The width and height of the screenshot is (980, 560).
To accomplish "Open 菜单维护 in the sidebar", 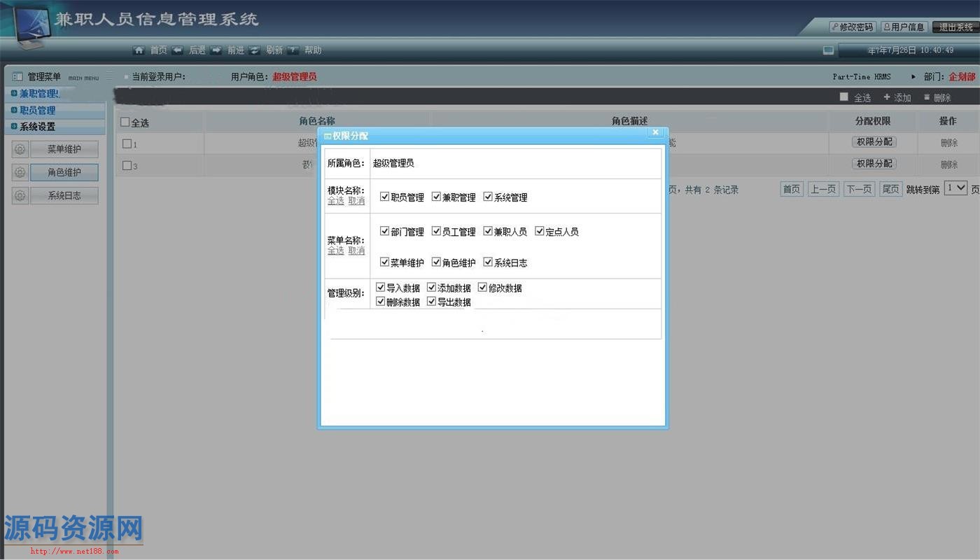I will (64, 149).
